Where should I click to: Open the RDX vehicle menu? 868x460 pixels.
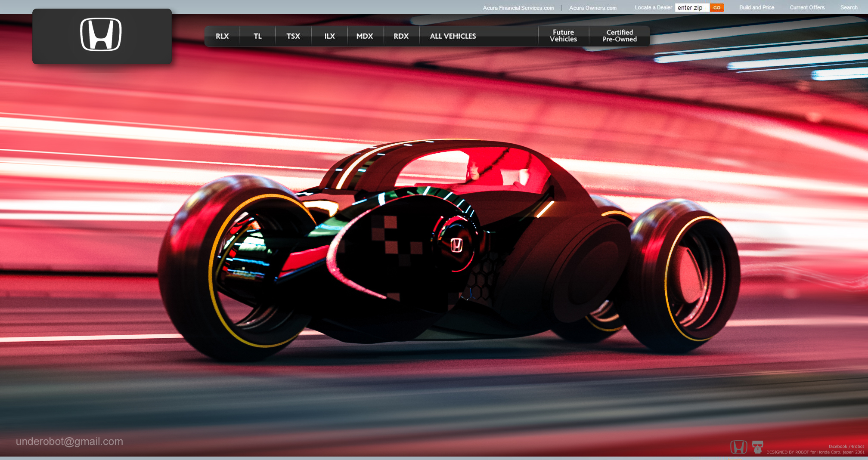pyautogui.click(x=401, y=36)
